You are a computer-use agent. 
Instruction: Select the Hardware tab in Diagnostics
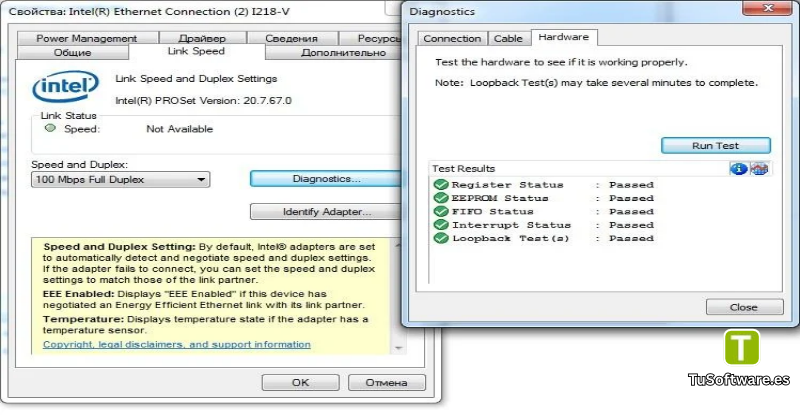(564, 37)
